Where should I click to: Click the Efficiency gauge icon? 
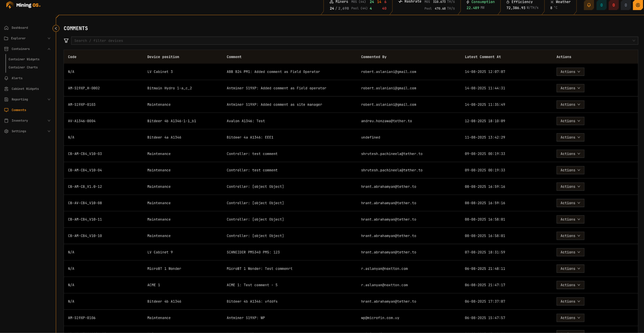point(507,2)
